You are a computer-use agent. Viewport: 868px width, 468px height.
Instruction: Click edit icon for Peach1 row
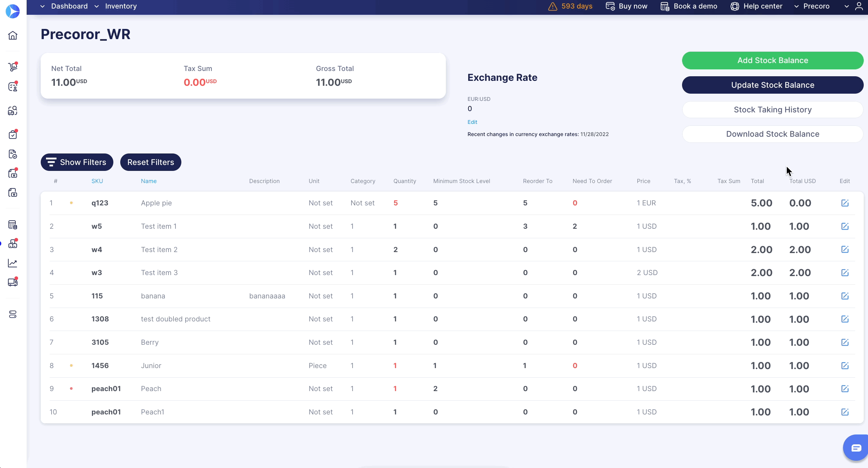[x=845, y=412]
